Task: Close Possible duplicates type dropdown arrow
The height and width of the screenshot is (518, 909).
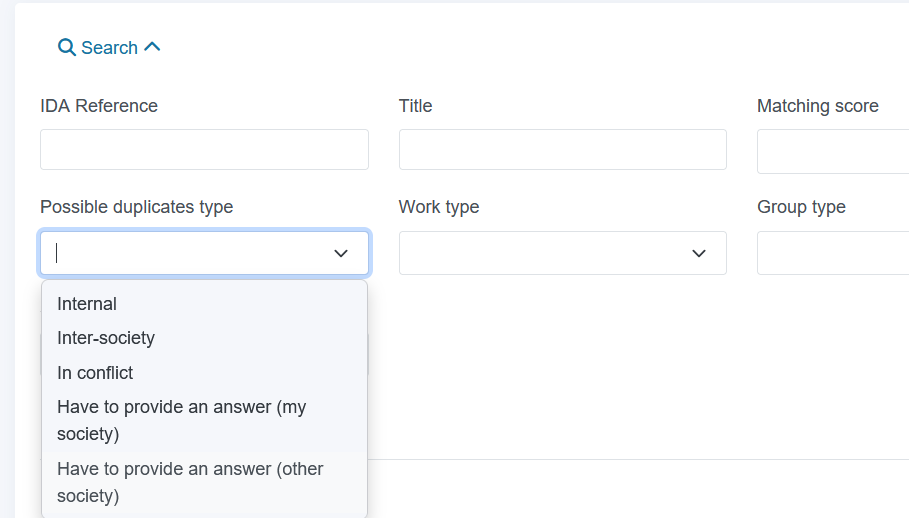Action: coord(341,253)
